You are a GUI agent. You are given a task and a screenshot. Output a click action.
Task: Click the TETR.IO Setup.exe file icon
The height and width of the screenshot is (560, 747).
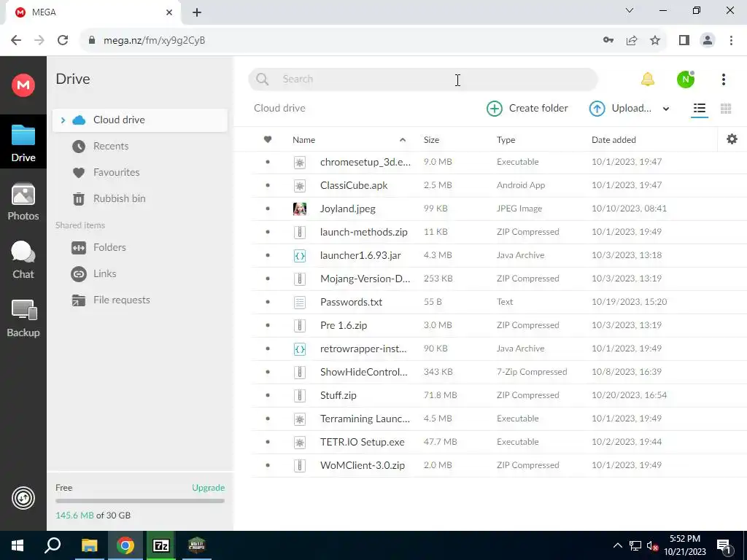300,443
